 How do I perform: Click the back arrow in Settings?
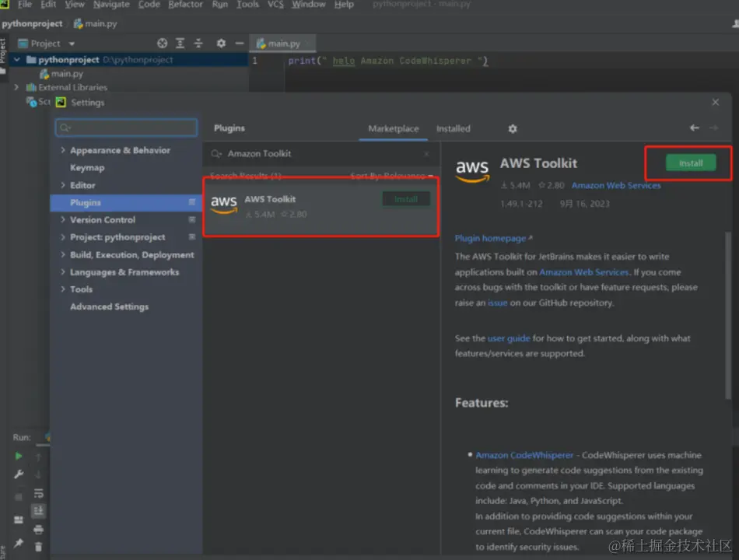pos(695,128)
